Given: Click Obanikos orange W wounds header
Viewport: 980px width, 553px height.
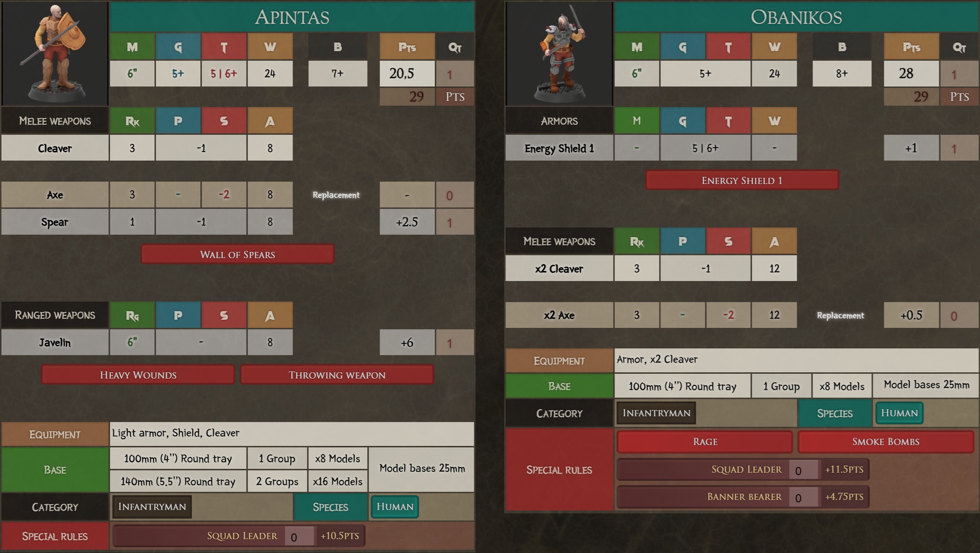Looking at the screenshot, I should [774, 47].
